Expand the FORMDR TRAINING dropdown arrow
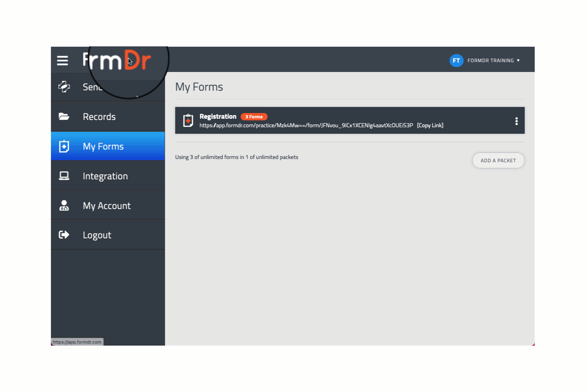The height and width of the screenshot is (392, 586). point(518,61)
